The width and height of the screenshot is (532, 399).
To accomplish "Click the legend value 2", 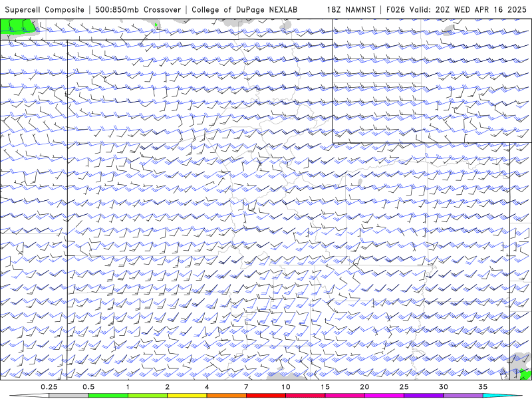I will pos(168,387).
